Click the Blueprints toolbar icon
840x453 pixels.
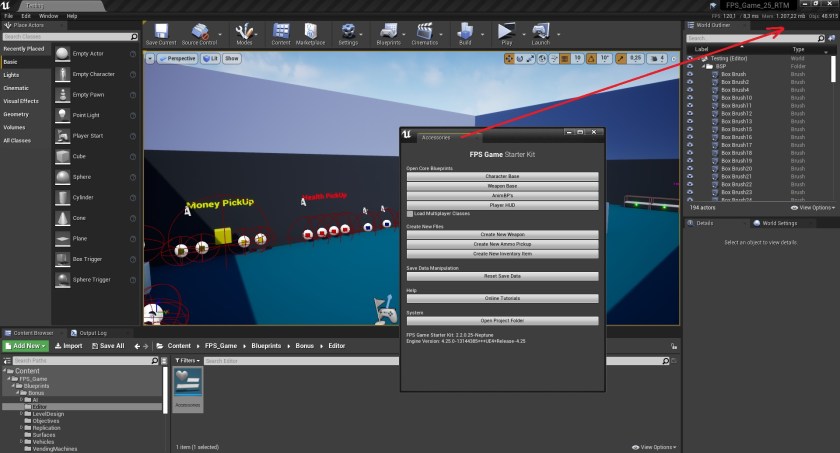[388, 34]
